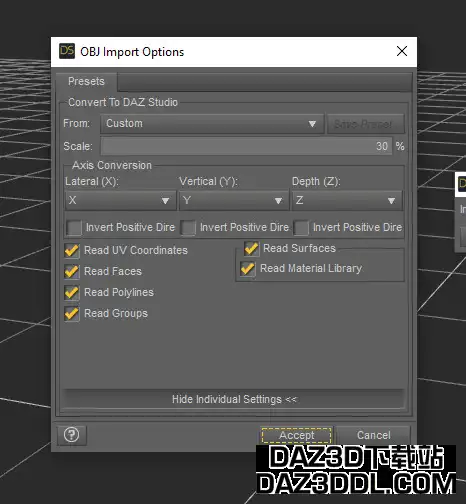Uncheck Read Faces option
466x504 pixels.
click(72, 272)
